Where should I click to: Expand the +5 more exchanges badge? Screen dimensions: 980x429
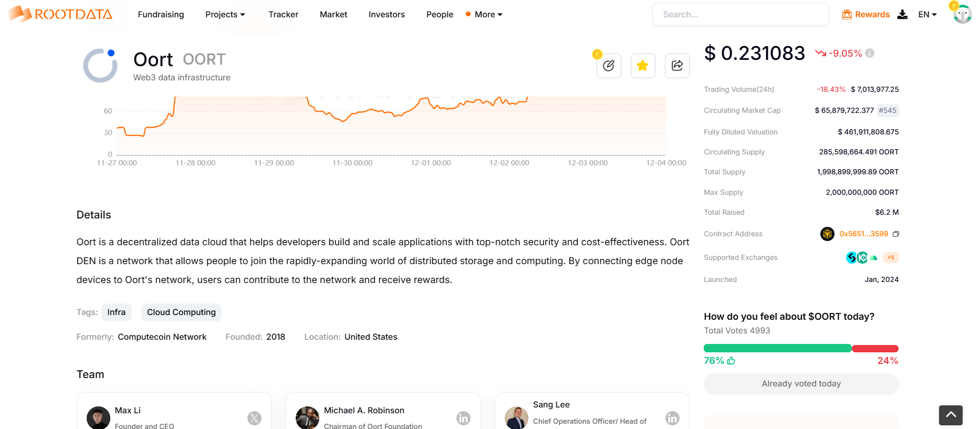pos(891,257)
